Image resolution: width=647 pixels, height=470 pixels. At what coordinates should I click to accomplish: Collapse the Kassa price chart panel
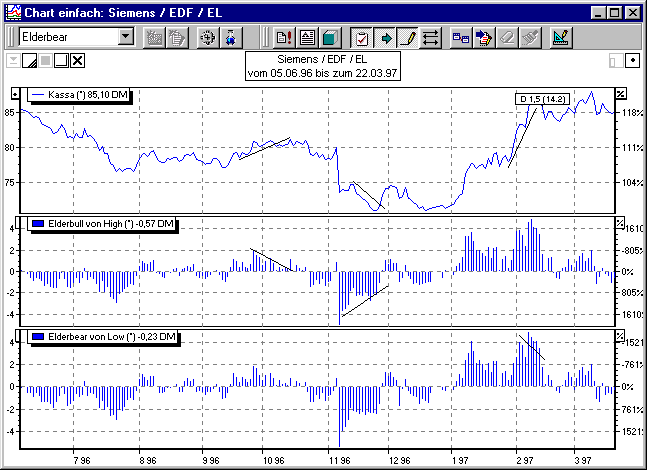[x=14, y=93]
